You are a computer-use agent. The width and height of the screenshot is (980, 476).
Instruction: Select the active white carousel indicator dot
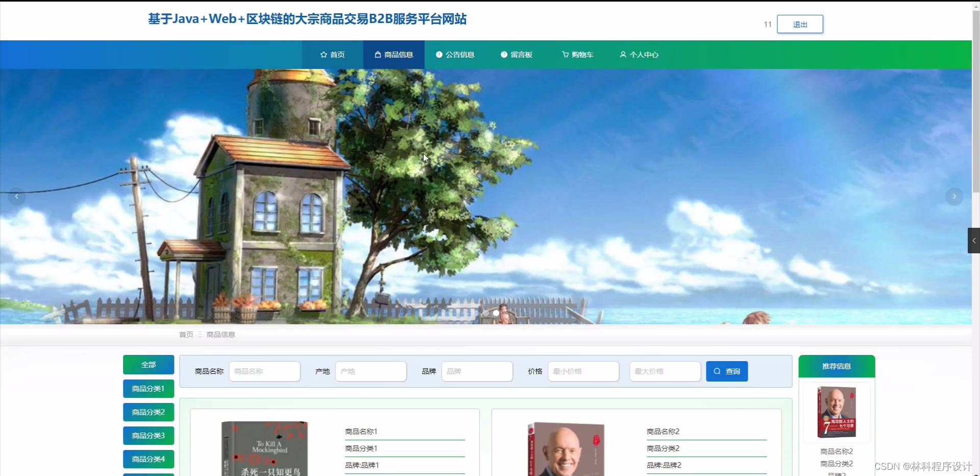[496, 313]
